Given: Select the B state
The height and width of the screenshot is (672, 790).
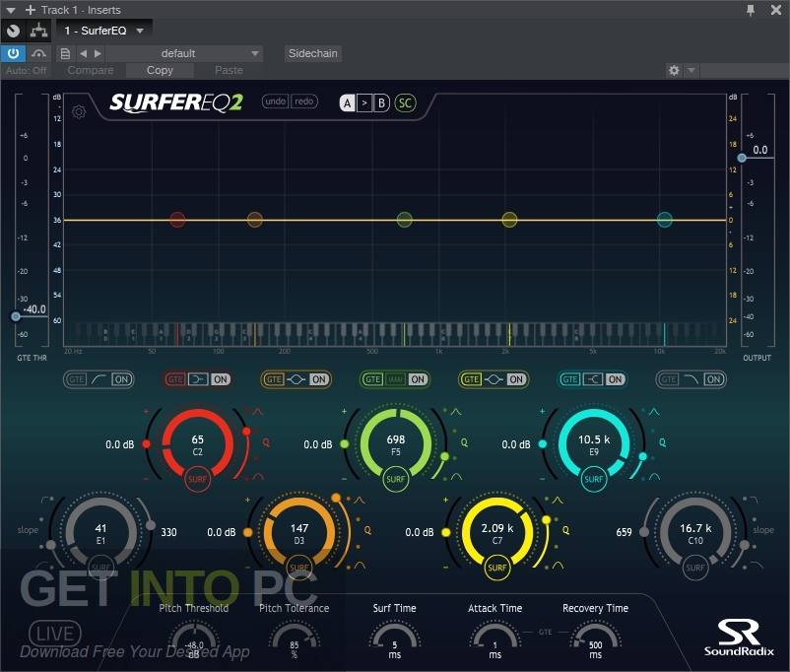Looking at the screenshot, I should point(381,103).
